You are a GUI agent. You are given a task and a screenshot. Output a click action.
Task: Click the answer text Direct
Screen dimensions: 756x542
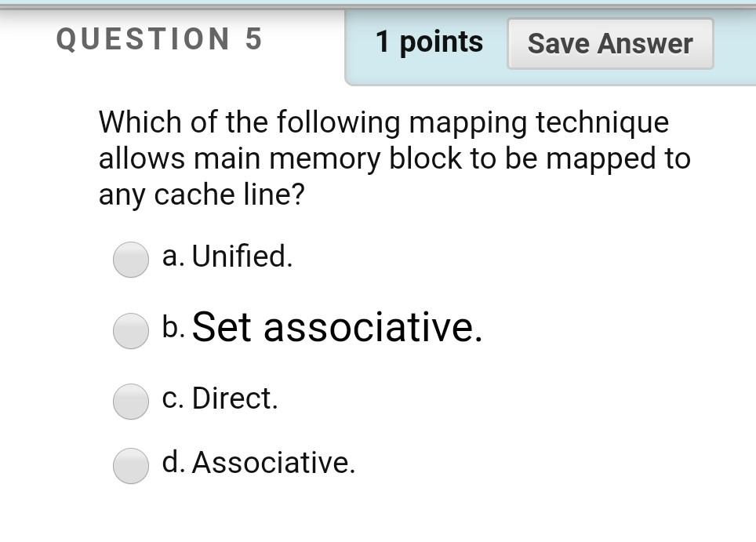(x=238, y=398)
